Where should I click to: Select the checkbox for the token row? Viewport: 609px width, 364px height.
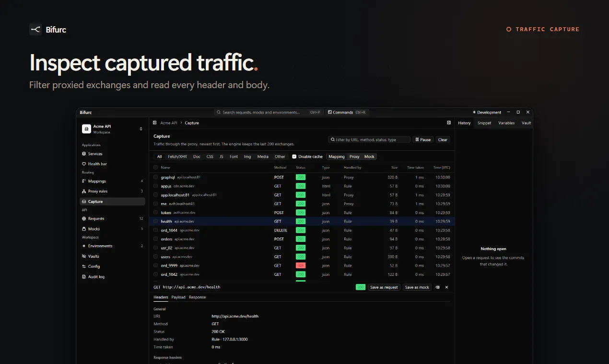click(x=155, y=213)
